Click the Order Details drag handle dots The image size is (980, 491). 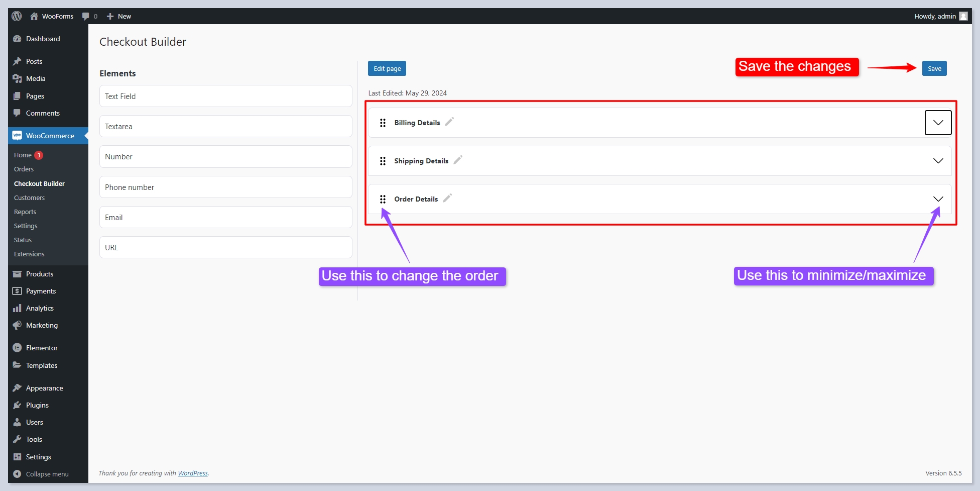[383, 199]
